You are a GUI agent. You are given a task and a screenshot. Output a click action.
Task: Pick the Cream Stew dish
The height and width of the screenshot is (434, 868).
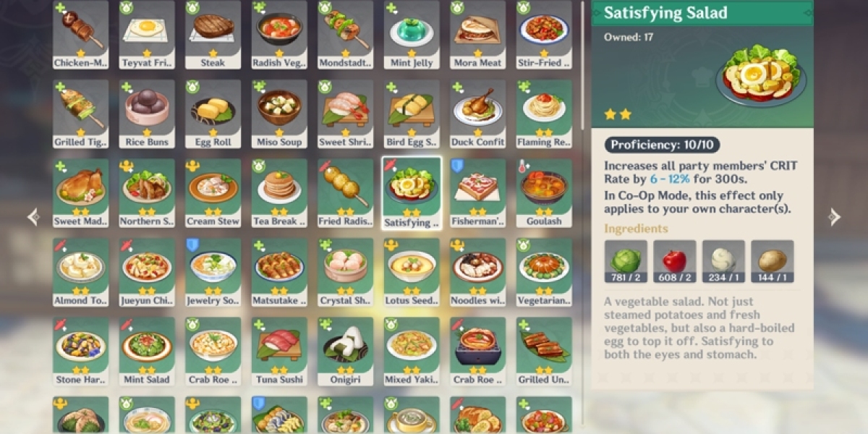(x=213, y=193)
